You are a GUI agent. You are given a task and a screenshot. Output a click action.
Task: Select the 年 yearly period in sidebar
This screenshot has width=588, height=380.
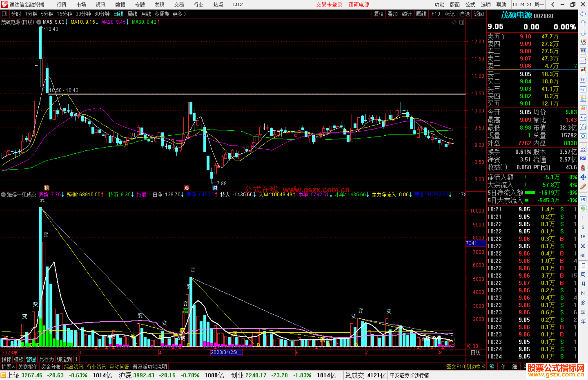point(583,321)
